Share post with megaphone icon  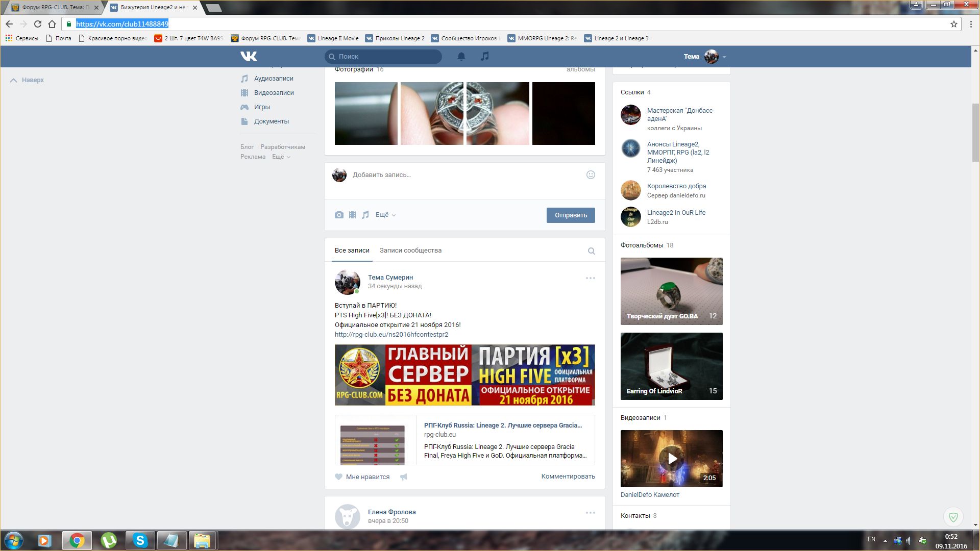coord(403,477)
